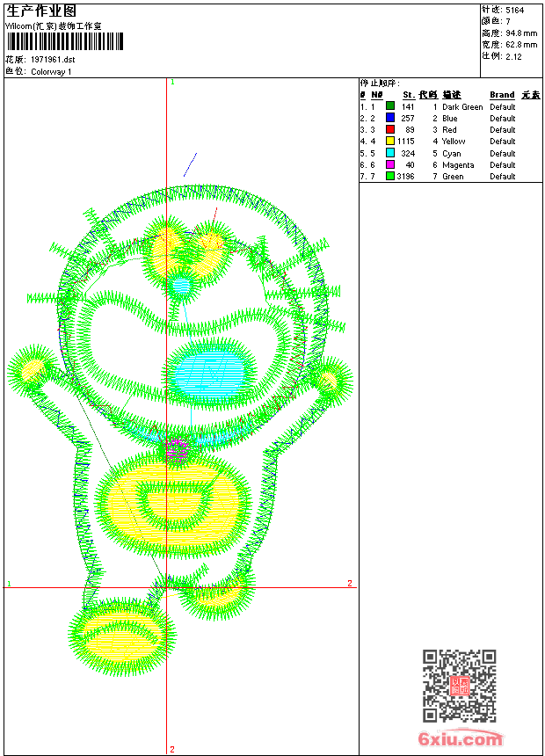Click 'Default' brand in Magenta row
Image resolution: width=545 pixels, height=756 pixels.
click(503, 165)
